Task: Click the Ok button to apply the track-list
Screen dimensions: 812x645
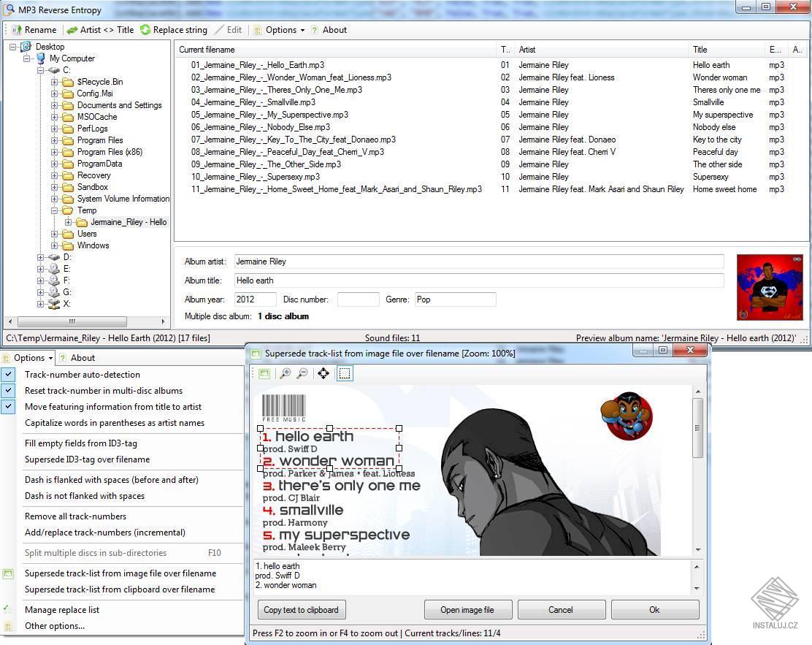Action: pyautogui.click(x=654, y=609)
